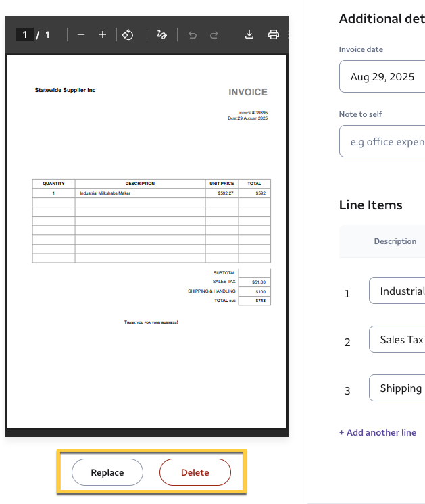Click the Line Items heading
This screenshot has width=425, height=504.
pos(370,205)
